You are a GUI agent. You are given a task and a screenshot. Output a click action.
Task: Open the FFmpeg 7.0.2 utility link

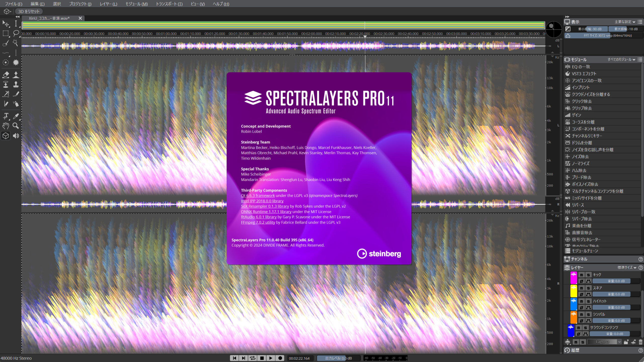pos(258,222)
